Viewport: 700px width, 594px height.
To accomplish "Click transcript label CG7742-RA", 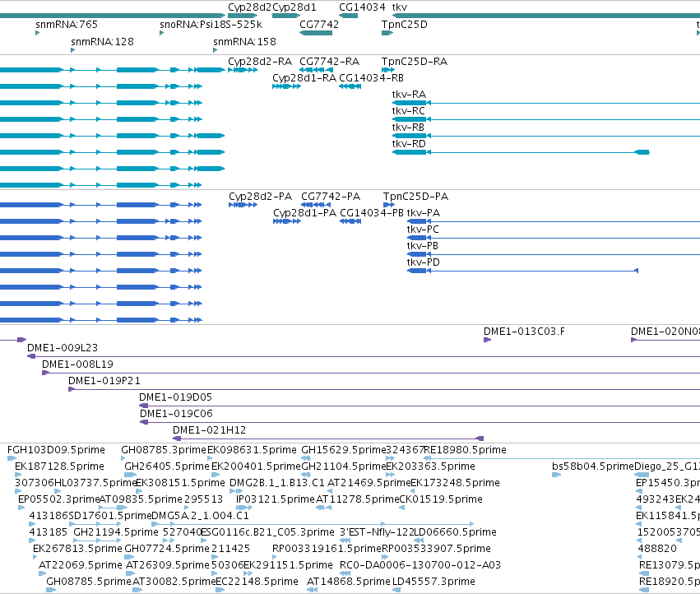I will (330, 62).
